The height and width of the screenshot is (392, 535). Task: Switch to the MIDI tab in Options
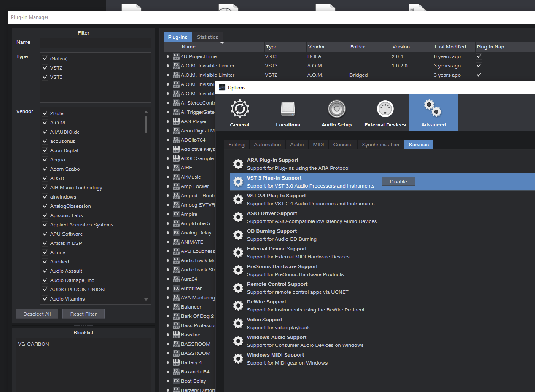pos(318,145)
